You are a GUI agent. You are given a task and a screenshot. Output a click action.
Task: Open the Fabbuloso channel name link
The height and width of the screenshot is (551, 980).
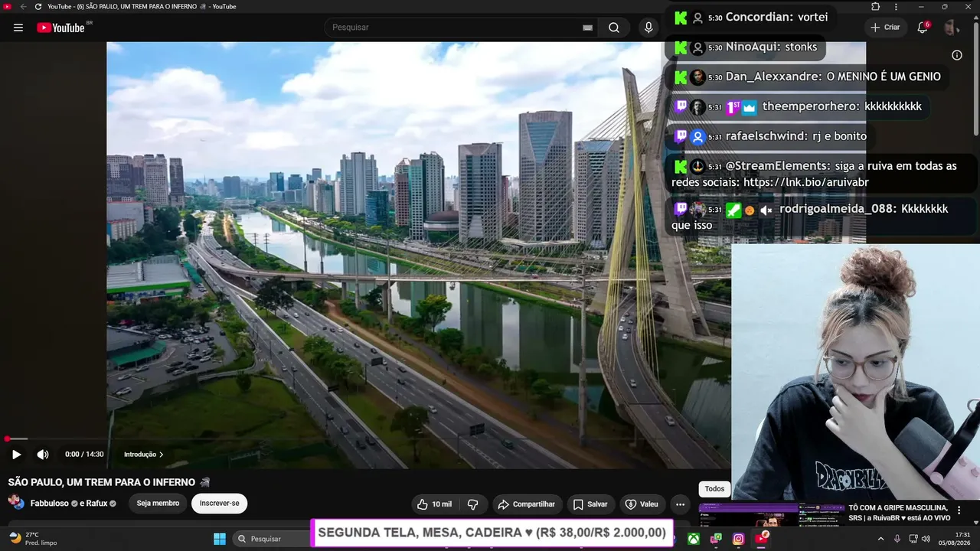tap(50, 504)
